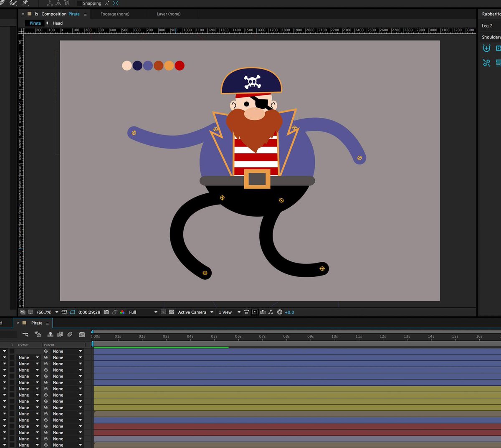Toggle the Transparency Grid in the Composition panel
This screenshot has width=501, height=448.
point(172,312)
